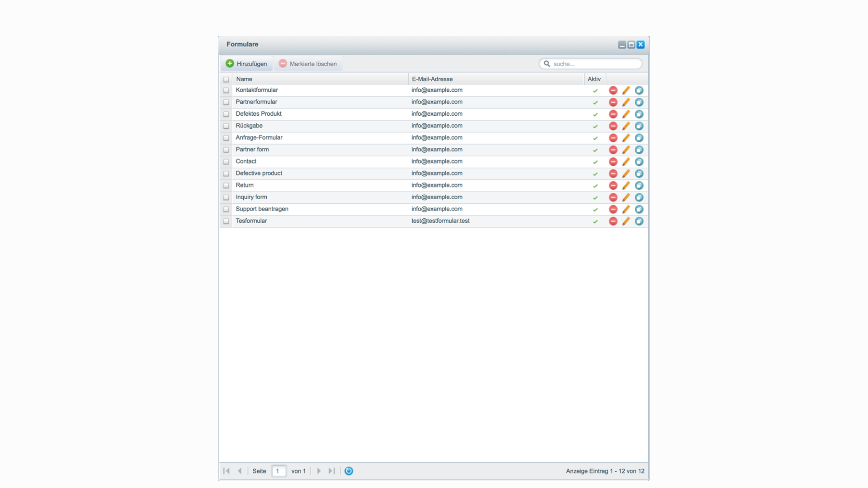The height and width of the screenshot is (488, 868).
Task: Delete the Tesformular entry
Action: tap(613, 221)
